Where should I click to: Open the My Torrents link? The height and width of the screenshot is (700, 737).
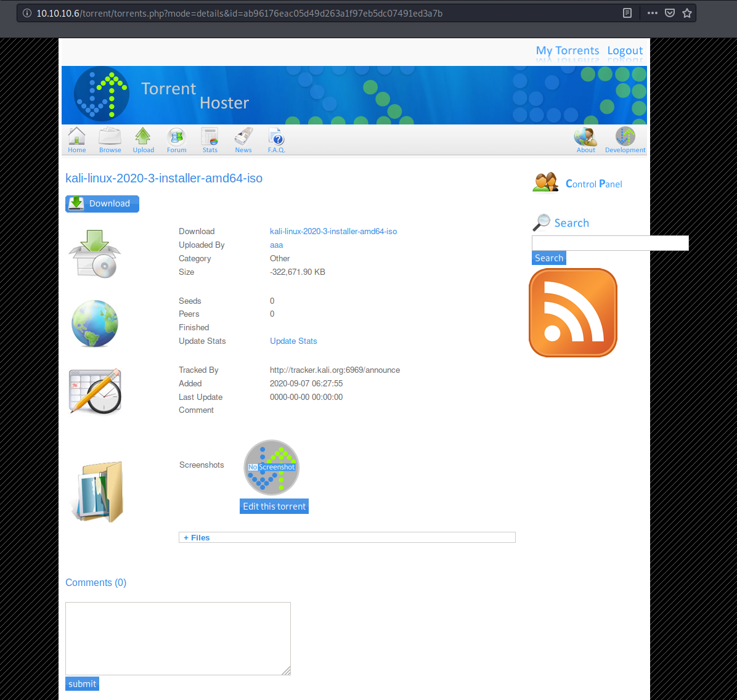tap(568, 51)
